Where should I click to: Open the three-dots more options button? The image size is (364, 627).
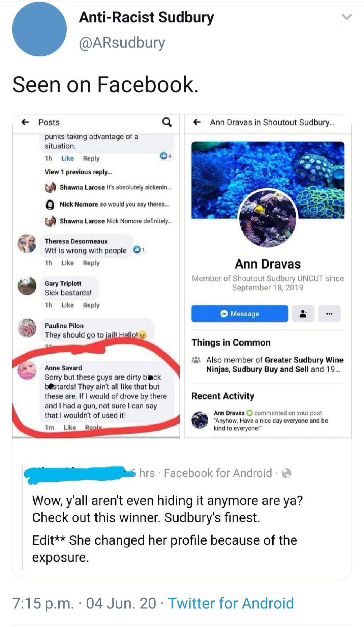coord(329,314)
